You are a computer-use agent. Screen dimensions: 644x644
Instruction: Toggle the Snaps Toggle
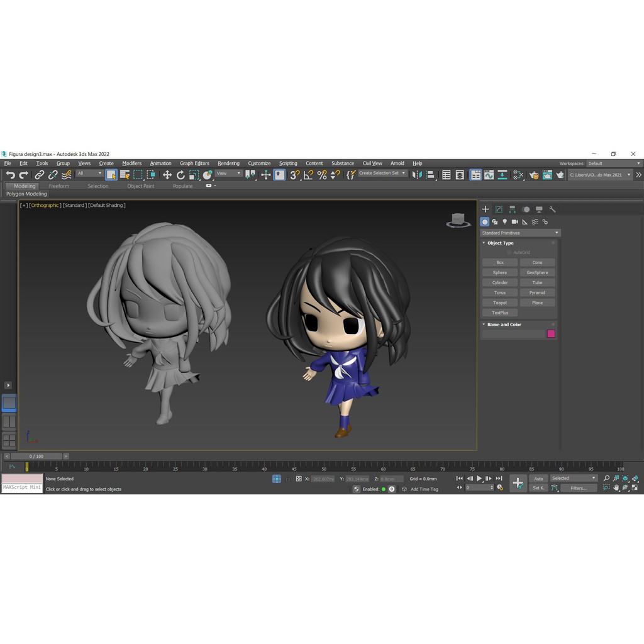[x=295, y=174]
